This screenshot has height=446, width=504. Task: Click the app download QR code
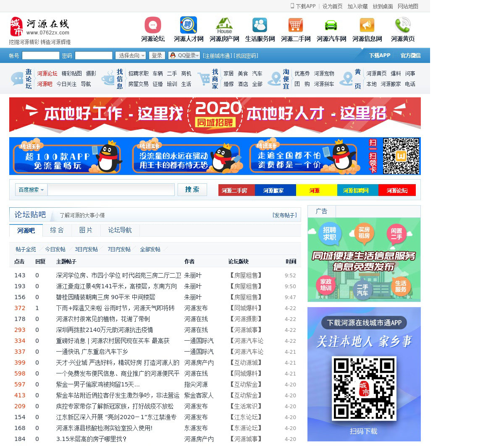pos(364,388)
